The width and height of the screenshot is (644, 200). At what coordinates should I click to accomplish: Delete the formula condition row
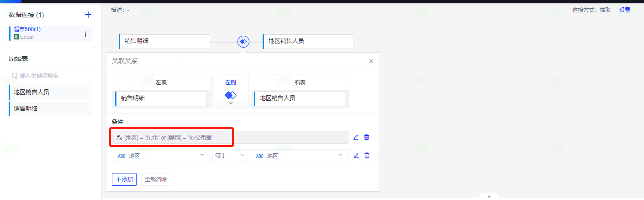[366, 137]
